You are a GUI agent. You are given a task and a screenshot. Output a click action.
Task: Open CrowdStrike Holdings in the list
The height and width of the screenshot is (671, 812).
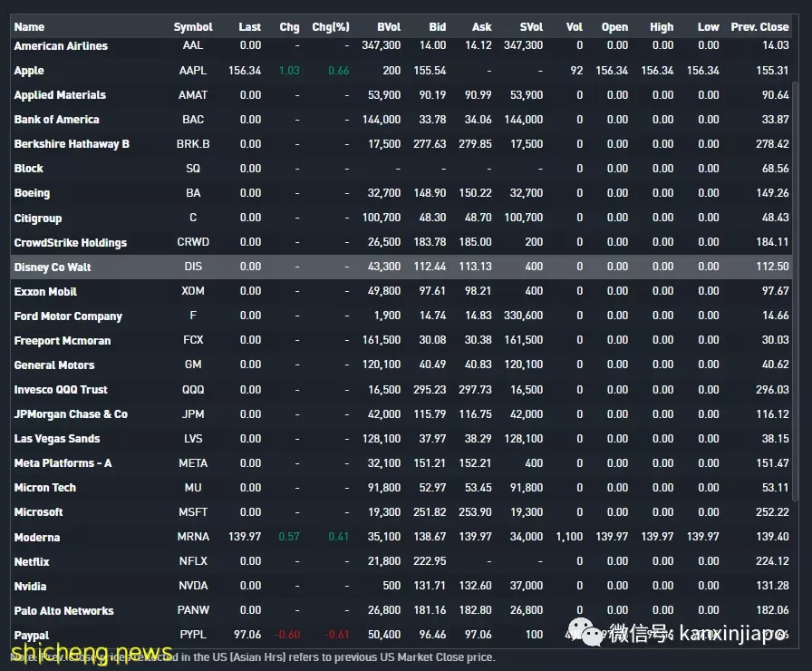click(71, 242)
